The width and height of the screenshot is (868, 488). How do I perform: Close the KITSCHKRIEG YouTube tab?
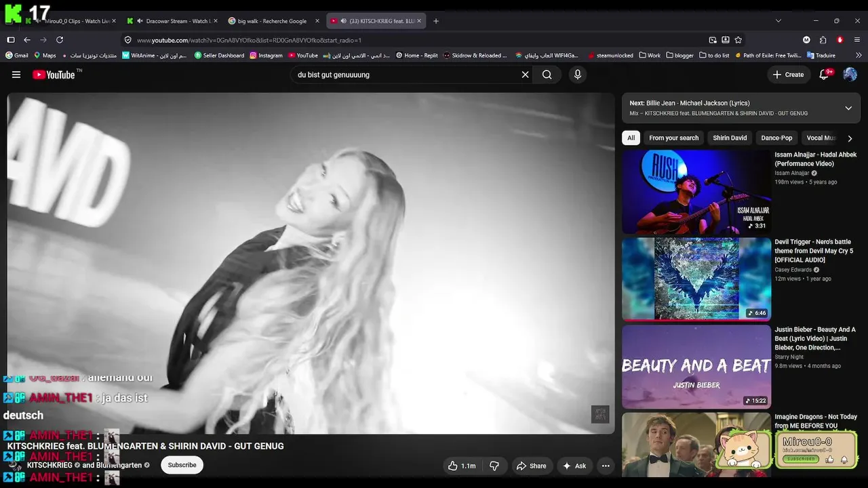coord(418,21)
